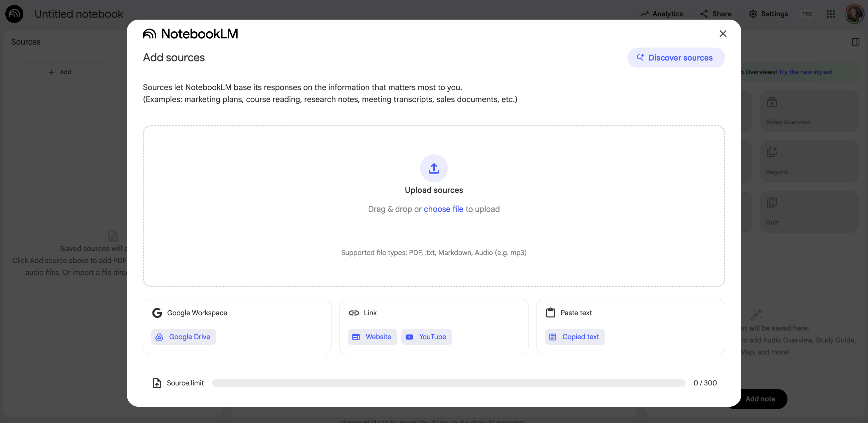Viewport: 868px width, 423px height.
Task: Click the Untitled notebook title
Action: tap(79, 14)
